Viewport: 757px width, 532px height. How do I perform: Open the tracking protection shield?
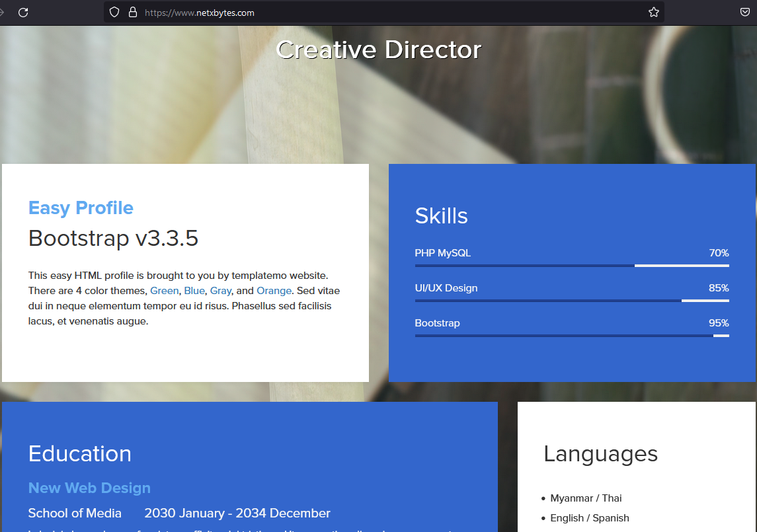(114, 13)
